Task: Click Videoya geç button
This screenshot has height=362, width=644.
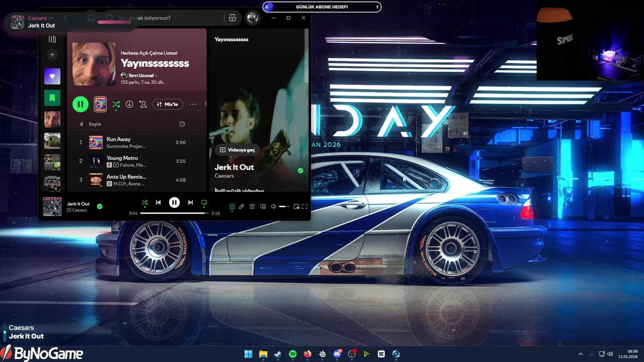Action: (x=237, y=150)
